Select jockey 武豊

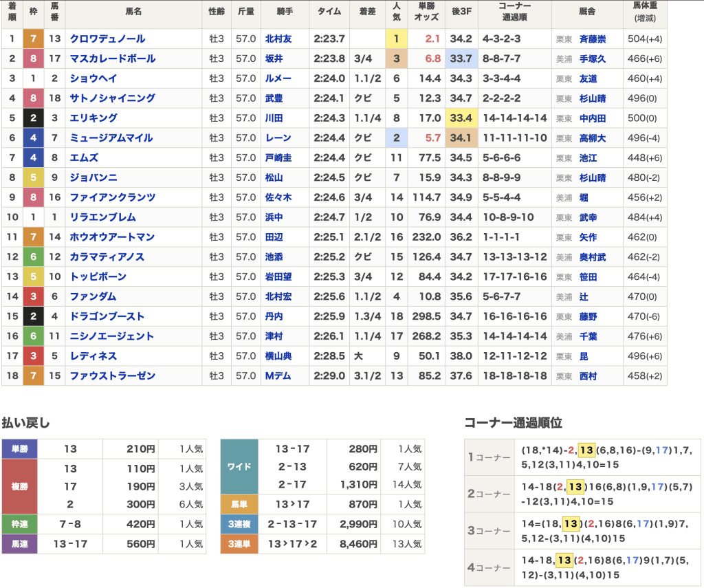tap(274, 98)
